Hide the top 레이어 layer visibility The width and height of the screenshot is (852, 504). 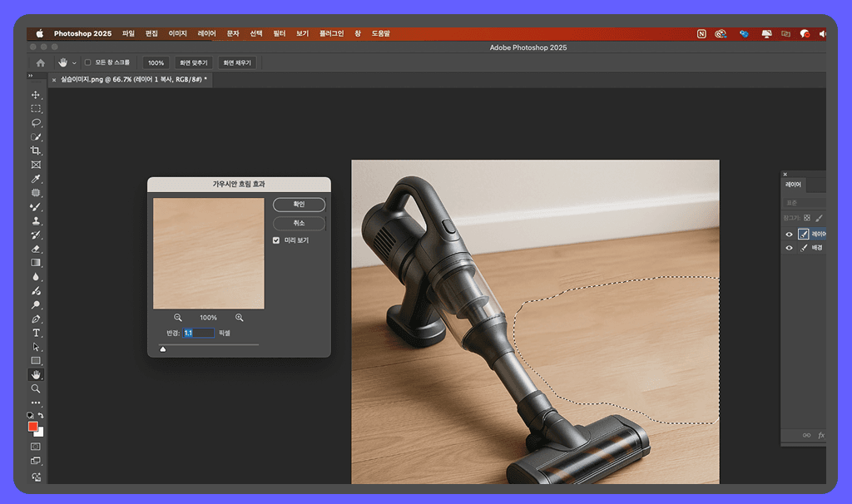tap(789, 234)
